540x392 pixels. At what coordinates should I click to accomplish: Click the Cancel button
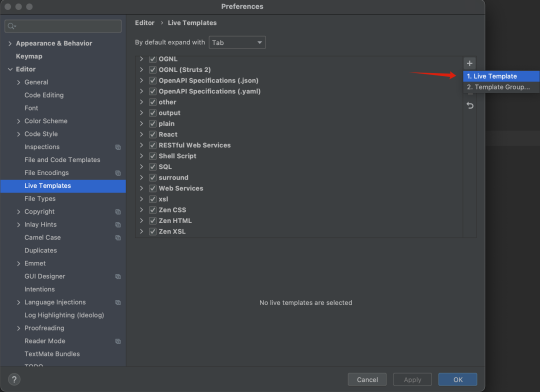367,379
